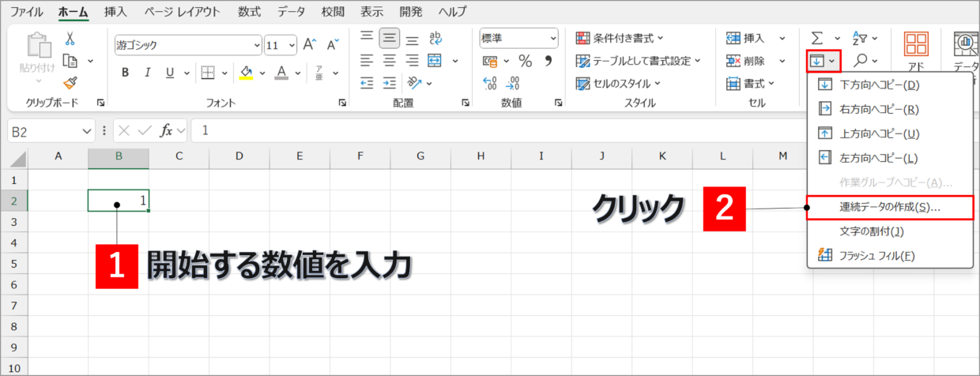
Task: Open the font size 11 dropdown
Action: (x=291, y=45)
